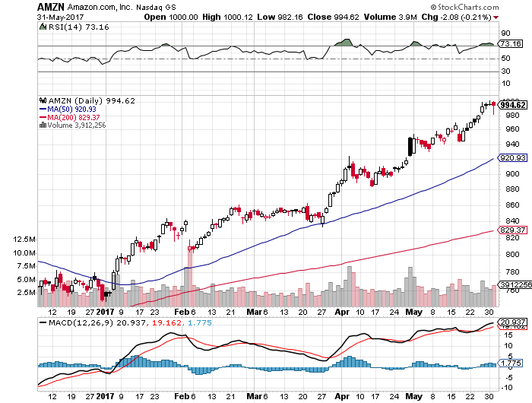
Task: Select the blue MA(50) legend line swatch
Action: (x=43, y=109)
